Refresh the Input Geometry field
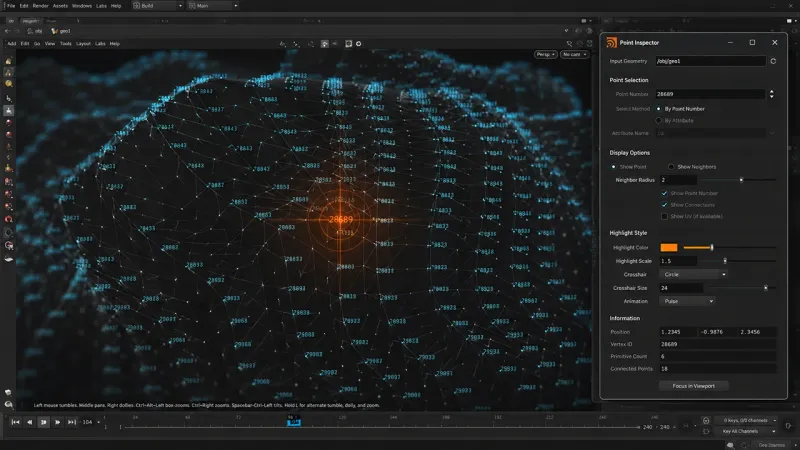Image resolution: width=800 pixels, height=450 pixels. coord(773,61)
